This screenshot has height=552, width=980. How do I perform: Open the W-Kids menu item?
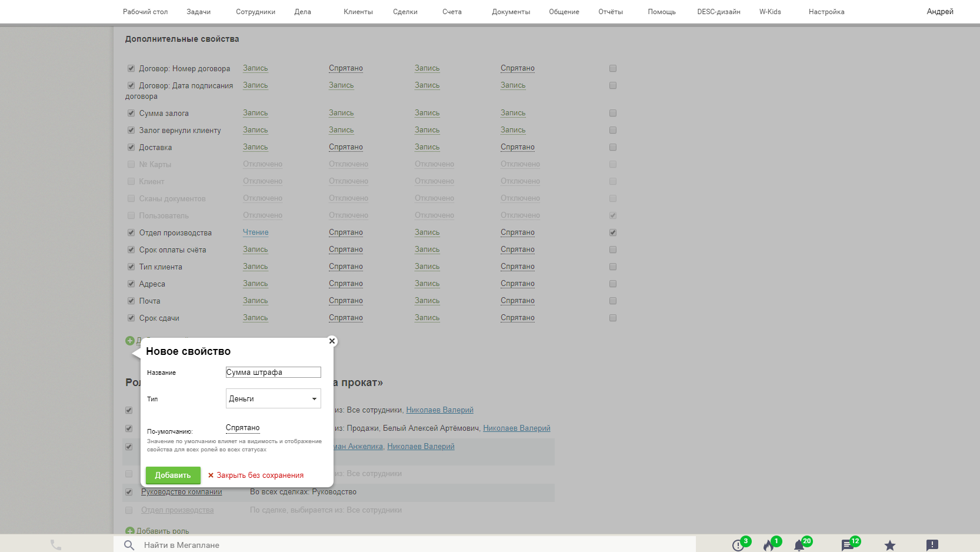pos(770,12)
